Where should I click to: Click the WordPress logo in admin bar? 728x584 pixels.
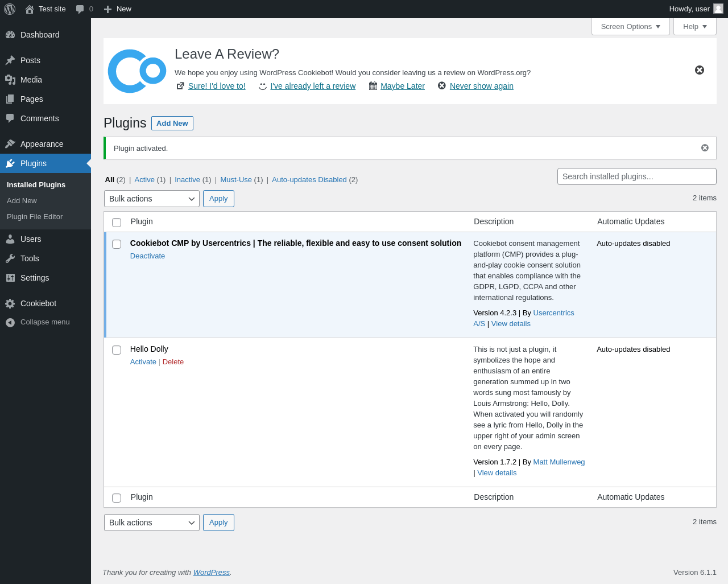pos(10,9)
